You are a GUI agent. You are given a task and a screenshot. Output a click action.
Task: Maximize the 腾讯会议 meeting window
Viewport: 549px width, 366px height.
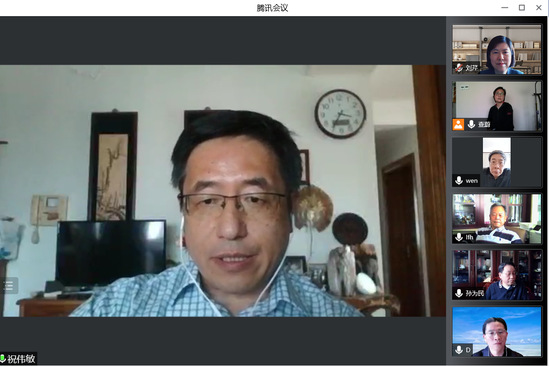[522, 8]
